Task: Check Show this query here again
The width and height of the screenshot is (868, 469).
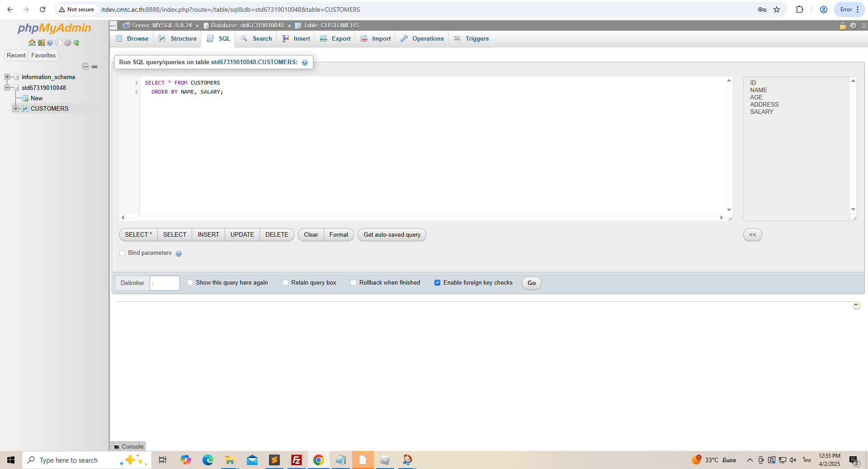Action: (190, 283)
